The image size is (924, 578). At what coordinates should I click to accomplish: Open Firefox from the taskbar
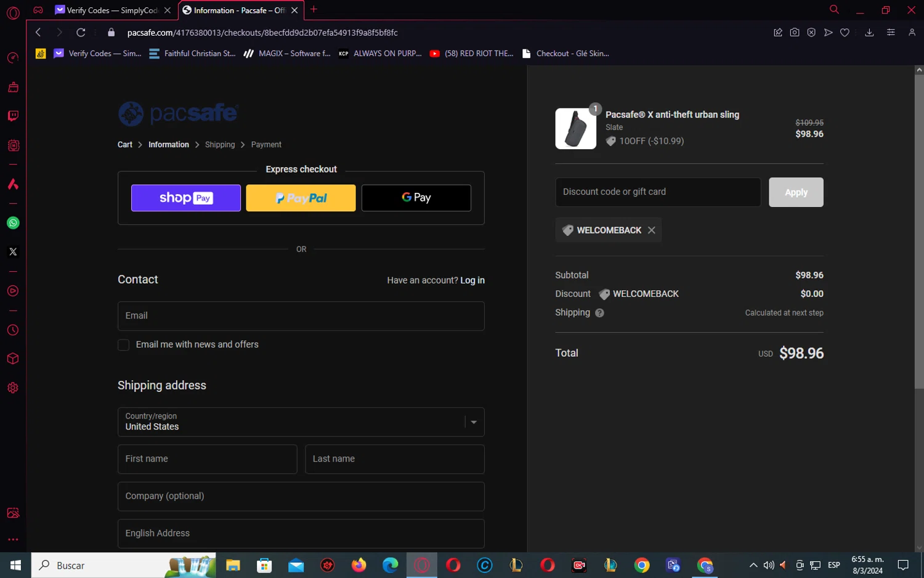point(359,565)
